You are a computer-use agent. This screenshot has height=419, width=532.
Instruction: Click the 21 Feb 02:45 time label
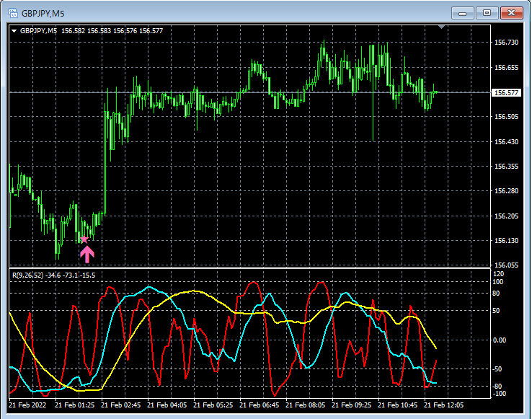pos(120,405)
